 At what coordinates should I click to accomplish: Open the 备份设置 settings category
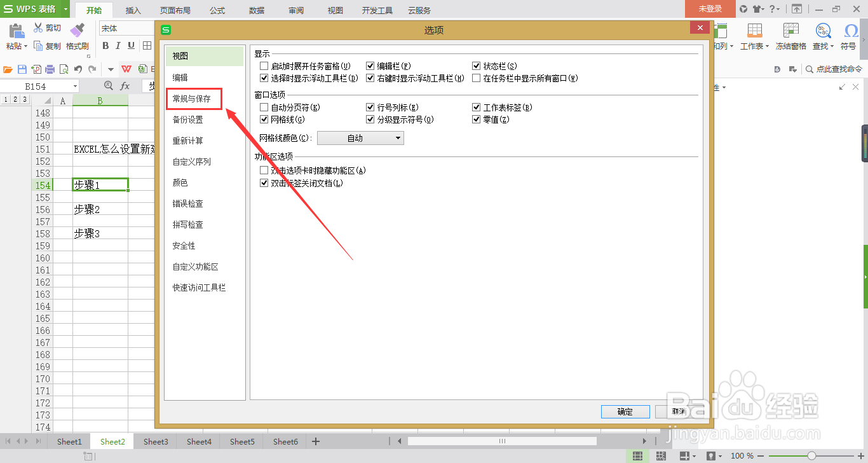(189, 120)
